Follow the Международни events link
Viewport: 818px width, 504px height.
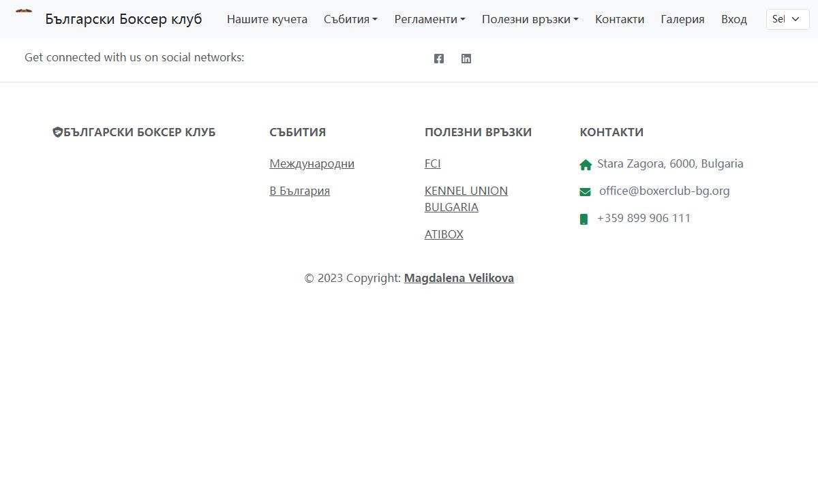[312, 163]
